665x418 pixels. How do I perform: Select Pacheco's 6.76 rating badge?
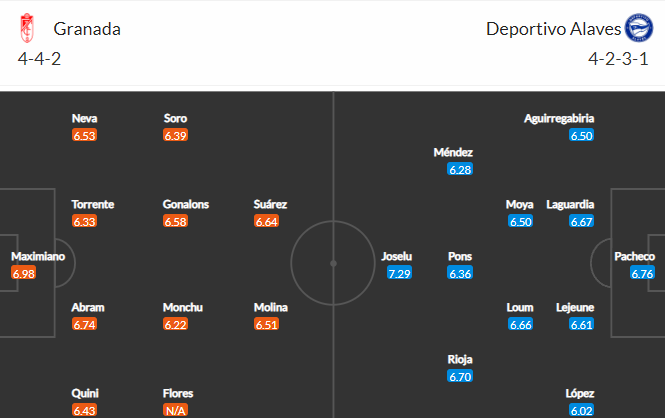[x=642, y=273]
